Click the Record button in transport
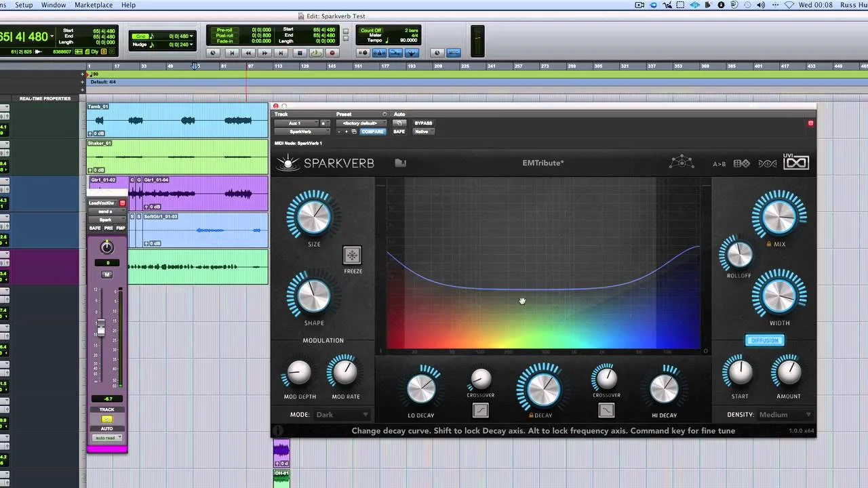The width and height of the screenshot is (868, 488). [332, 53]
